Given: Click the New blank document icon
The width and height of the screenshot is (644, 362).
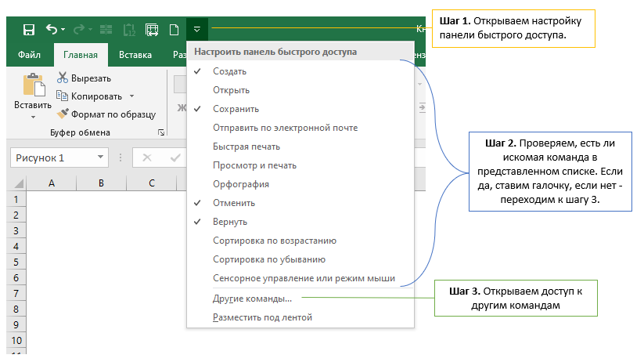Looking at the screenshot, I should [x=174, y=30].
